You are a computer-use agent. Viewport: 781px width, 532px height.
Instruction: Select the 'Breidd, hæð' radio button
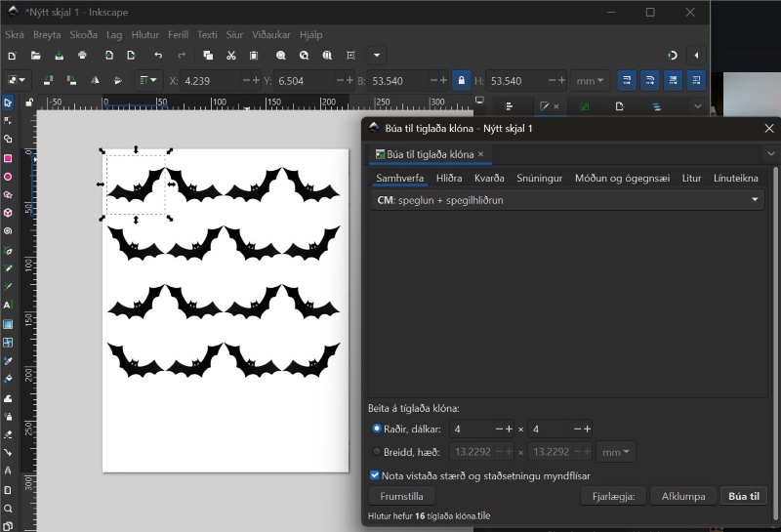[377, 452]
